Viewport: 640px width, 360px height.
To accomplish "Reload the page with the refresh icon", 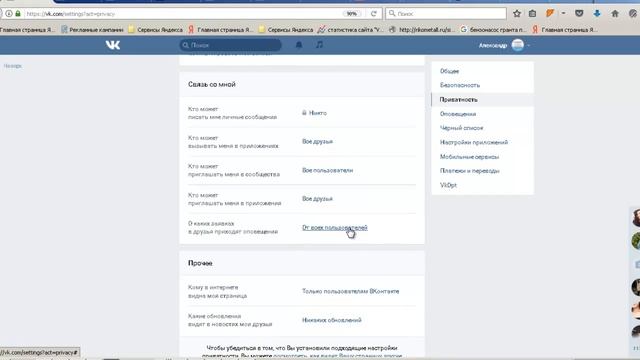I will (373, 13).
